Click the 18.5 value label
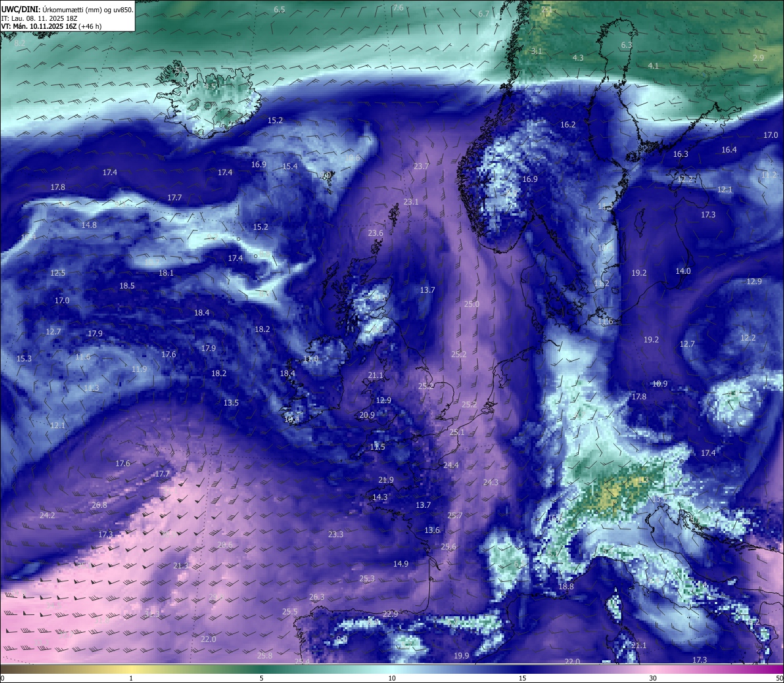This screenshot has width=784, height=683. point(127,286)
